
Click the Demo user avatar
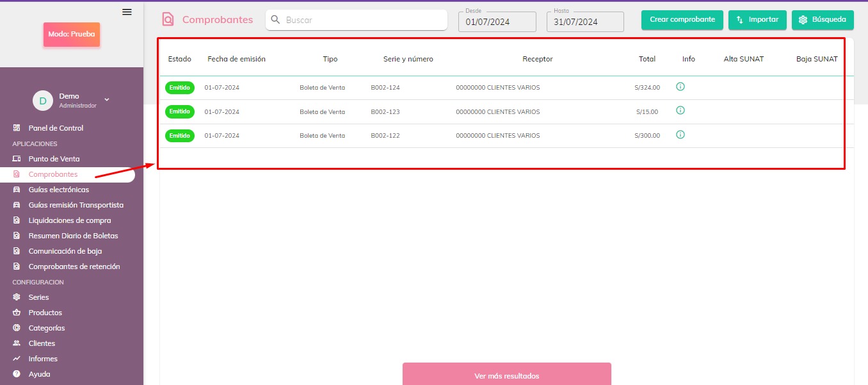43,100
